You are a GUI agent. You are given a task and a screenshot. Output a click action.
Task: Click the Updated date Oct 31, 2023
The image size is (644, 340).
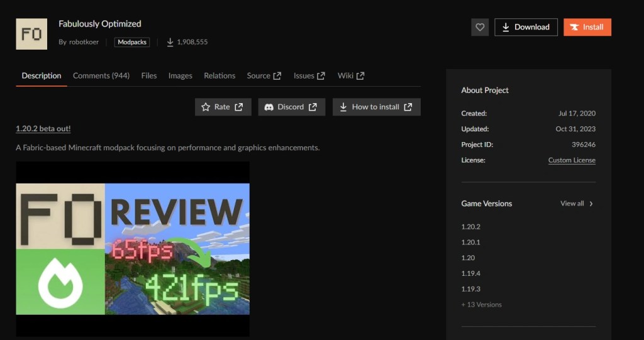tap(575, 129)
